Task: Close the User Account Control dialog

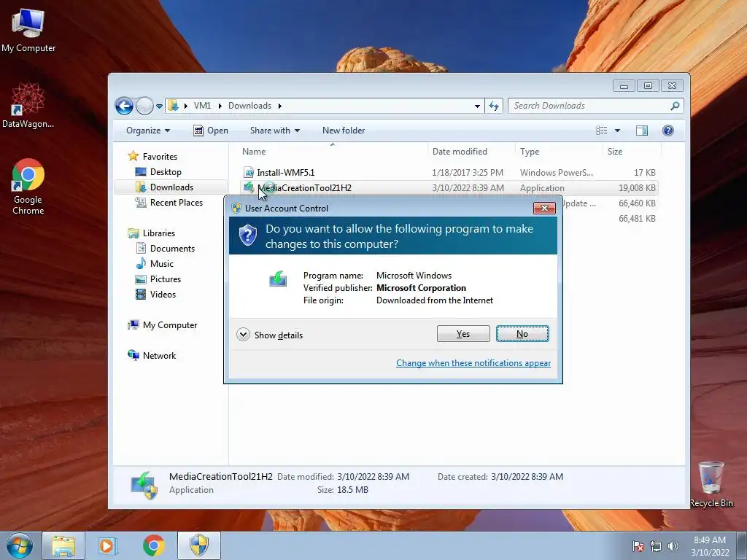Action: pyautogui.click(x=544, y=208)
